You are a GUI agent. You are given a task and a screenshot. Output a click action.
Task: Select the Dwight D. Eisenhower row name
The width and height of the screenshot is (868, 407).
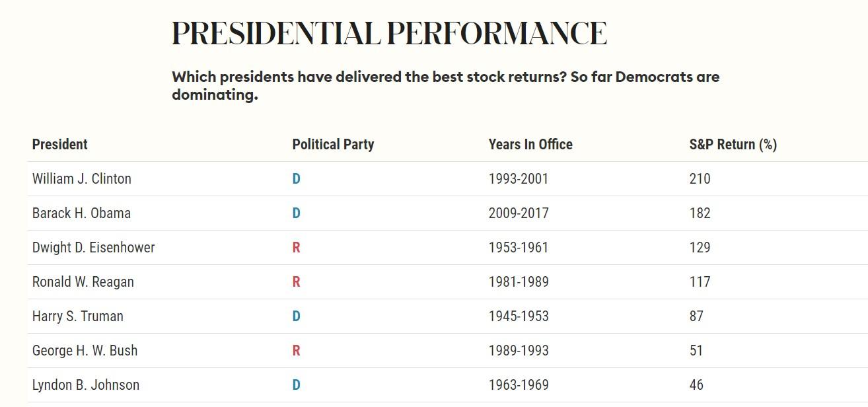[x=93, y=248]
